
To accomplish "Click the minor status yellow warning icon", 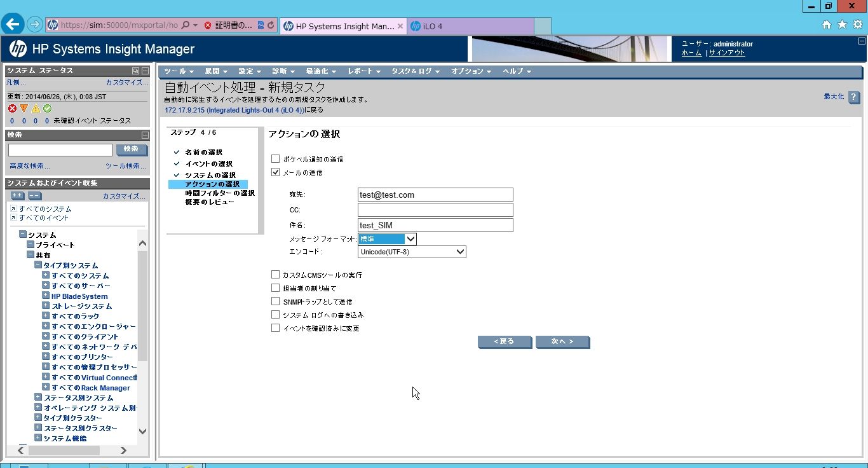I will coord(36,109).
